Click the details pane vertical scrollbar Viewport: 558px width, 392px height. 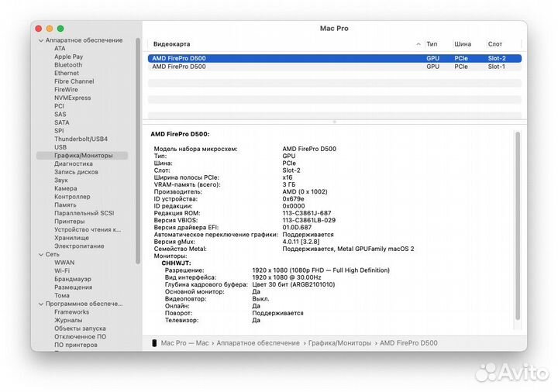click(x=518, y=225)
